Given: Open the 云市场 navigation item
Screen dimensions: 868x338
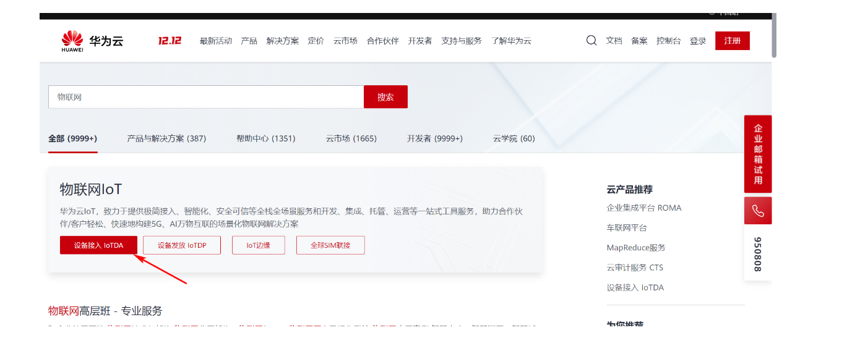Looking at the screenshot, I should pyautogui.click(x=345, y=41).
